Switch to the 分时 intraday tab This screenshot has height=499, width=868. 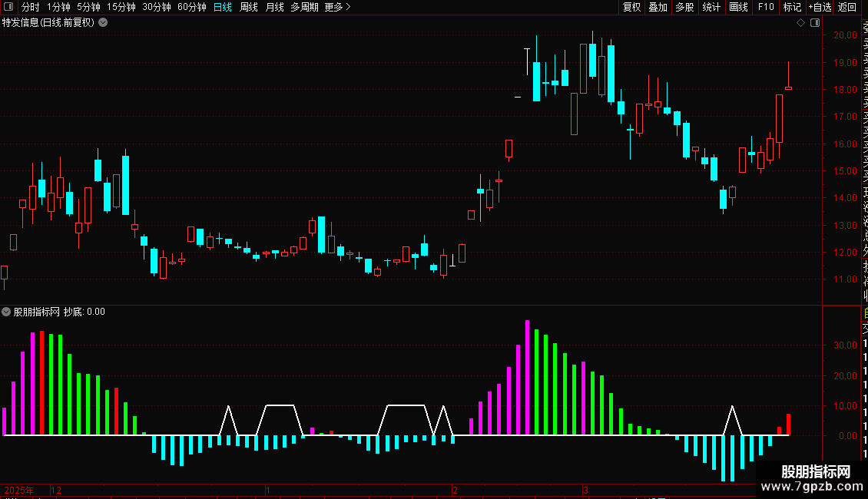coord(31,7)
